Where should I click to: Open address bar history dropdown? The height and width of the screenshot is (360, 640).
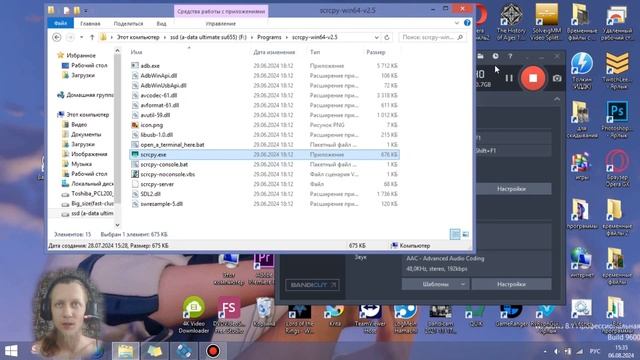pos(376,37)
